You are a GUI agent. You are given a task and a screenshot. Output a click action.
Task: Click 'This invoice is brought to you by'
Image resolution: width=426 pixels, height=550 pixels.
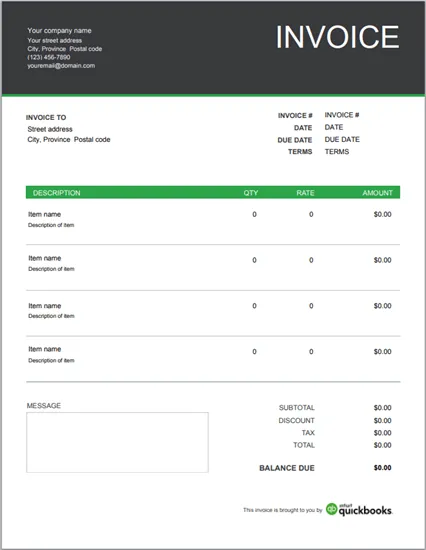pos(282,510)
